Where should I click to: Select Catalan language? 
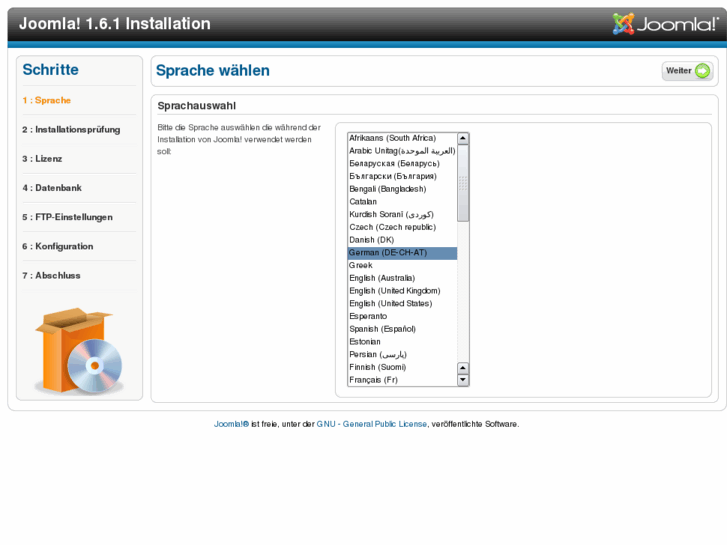point(402,202)
